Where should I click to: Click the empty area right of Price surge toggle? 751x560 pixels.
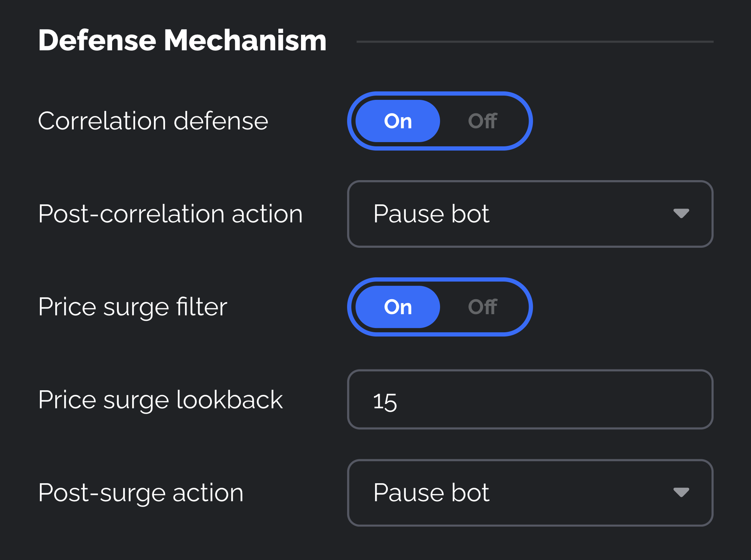tap(622, 307)
